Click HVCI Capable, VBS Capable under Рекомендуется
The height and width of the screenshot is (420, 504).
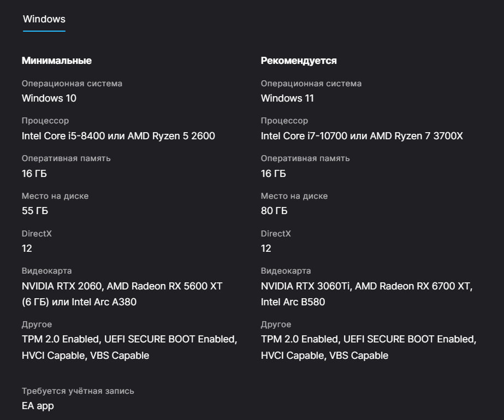point(324,356)
